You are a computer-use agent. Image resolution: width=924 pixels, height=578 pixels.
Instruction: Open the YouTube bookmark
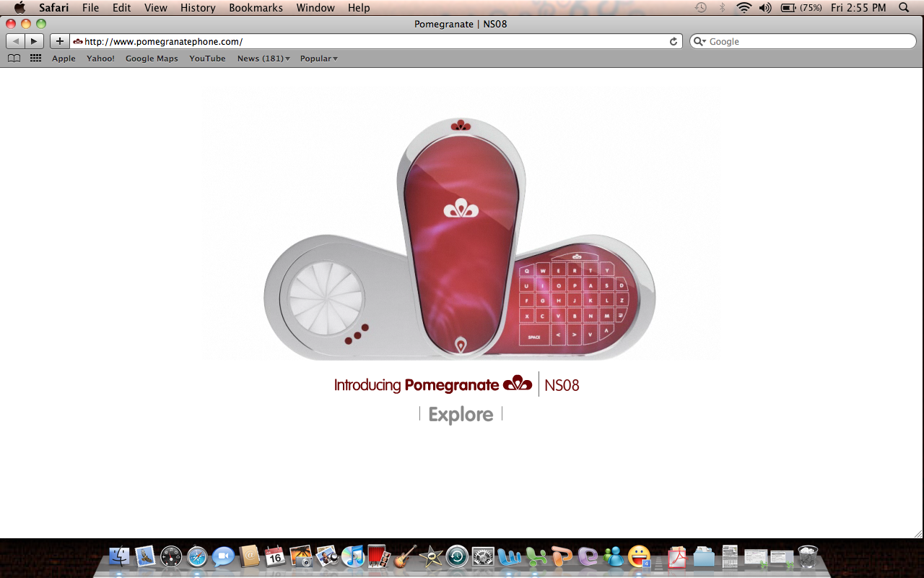tap(207, 59)
